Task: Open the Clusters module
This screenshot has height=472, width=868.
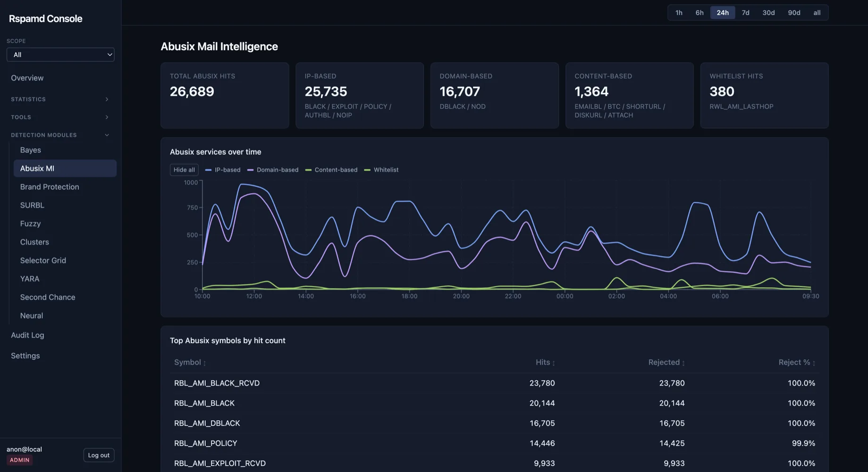Action: 34,242
